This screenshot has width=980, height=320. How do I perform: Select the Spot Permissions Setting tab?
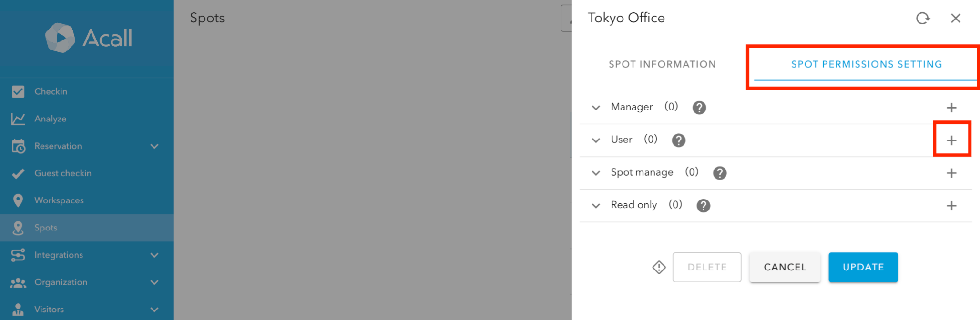coord(866,64)
